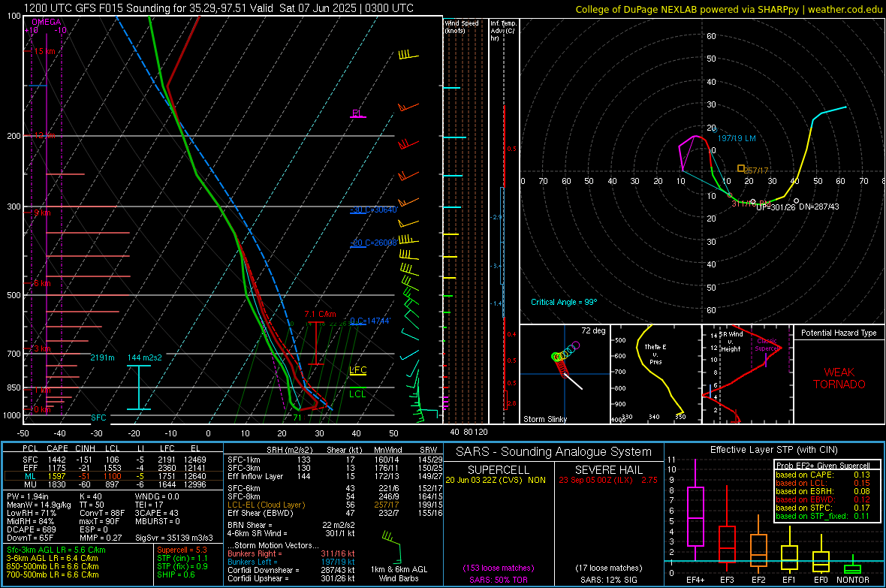Click the DN=287/43 hodograph label
Viewport: 886px width, 588px height.
[x=818, y=207]
